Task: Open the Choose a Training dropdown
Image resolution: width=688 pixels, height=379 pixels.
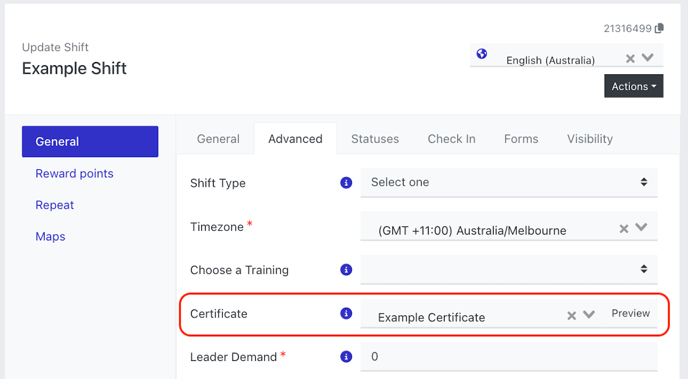Action: [x=509, y=269]
